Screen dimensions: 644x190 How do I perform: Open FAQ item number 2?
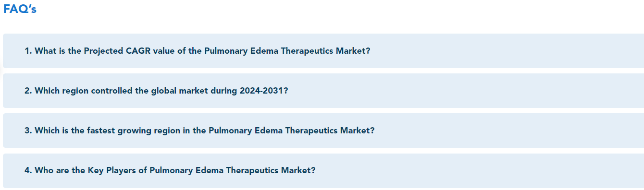click(x=323, y=91)
